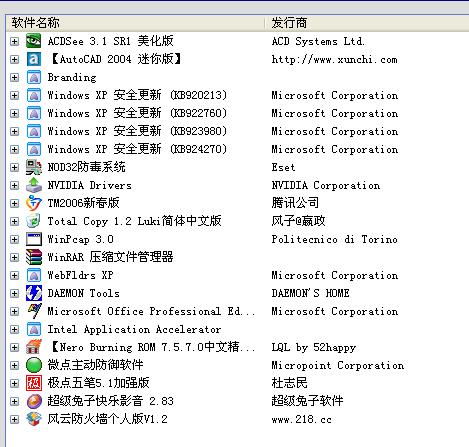Select 'ACDSee 3.1 SR1 美化版' text
This screenshot has height=447, width=469.
[110, 41]
